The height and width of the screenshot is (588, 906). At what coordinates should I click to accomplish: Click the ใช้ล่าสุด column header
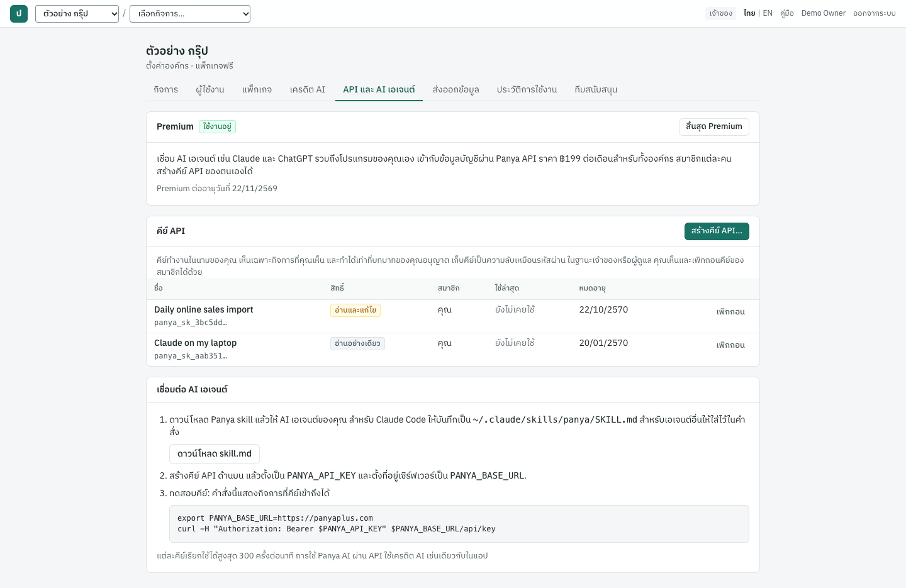click(x=507, y=288)
